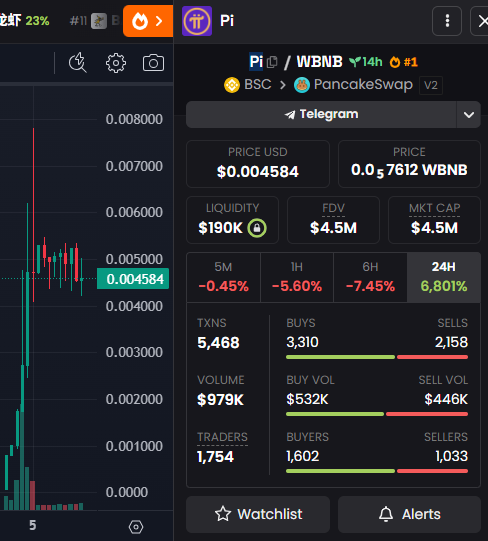Click the buys versus sells ratio bar
The height and width of the screenshot is (541, 488).
[x=377, y=357]
